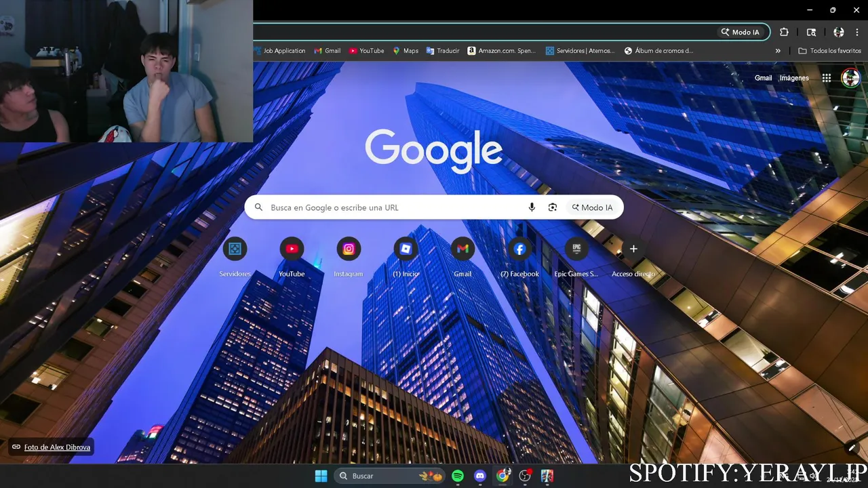Open the (7) Facebook shortcut tile
Viewport: 868px width, 488px height.
pyautogui.click(x=519, y=258)
